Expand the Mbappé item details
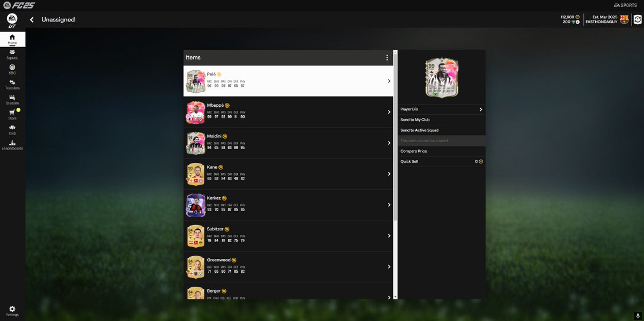Screen dimensions: 644x321 click(389, 112)
